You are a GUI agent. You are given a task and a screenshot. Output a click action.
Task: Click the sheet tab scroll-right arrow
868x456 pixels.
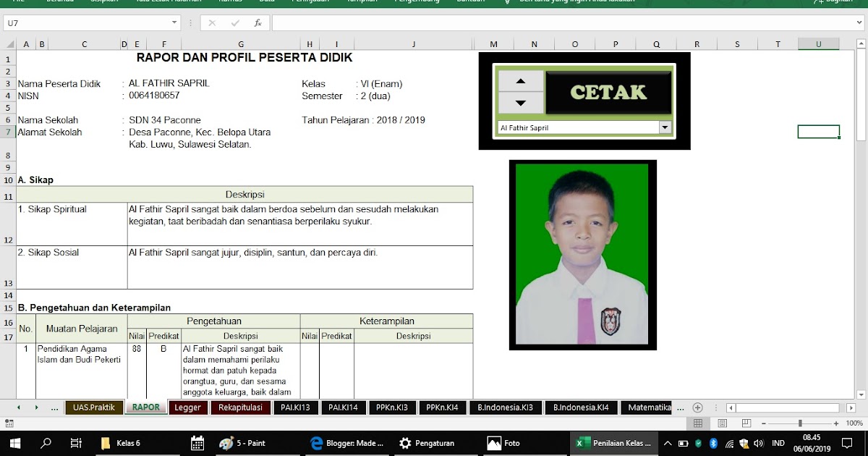[36, 408]
